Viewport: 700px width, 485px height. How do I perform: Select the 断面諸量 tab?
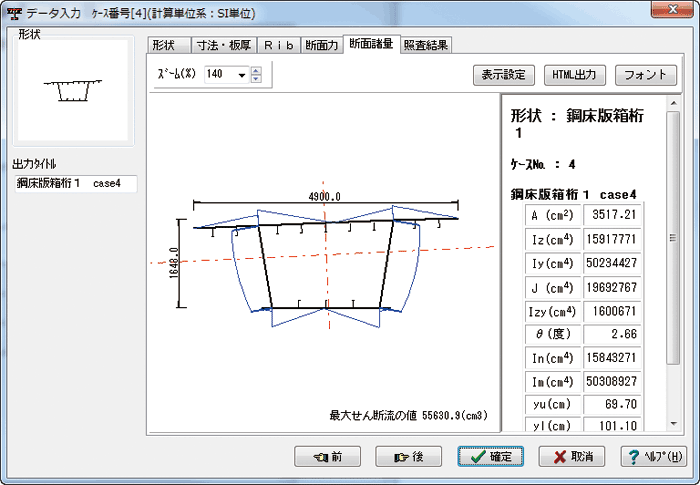(371, 44)
